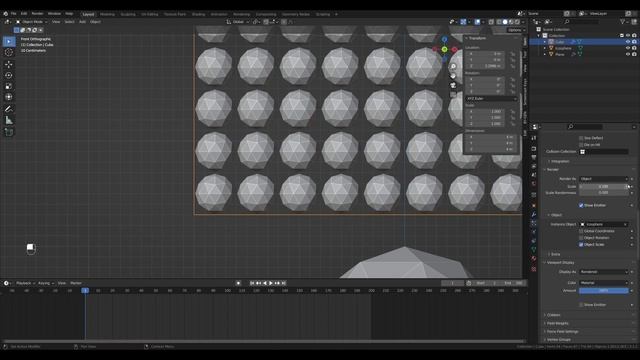Toggle camera view gizmo icon

point(453,85)
